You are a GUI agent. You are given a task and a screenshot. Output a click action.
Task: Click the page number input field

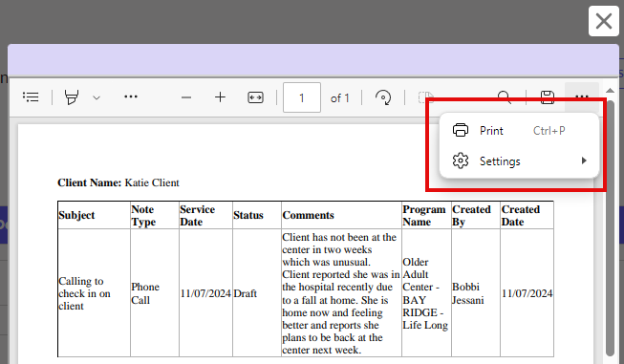pos(302,97)
